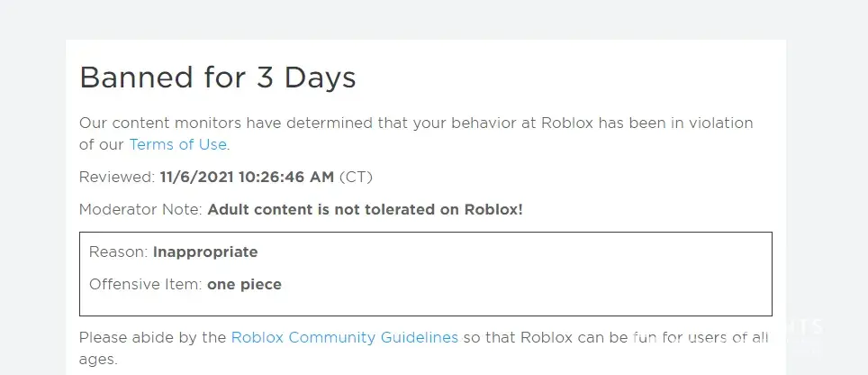
Task: Click the Adult content is not tolerated message
Action: [x=365, y=209]
